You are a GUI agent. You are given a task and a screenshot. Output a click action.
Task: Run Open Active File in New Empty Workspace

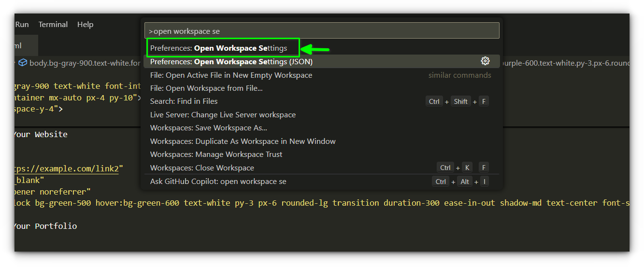point(231,75)
